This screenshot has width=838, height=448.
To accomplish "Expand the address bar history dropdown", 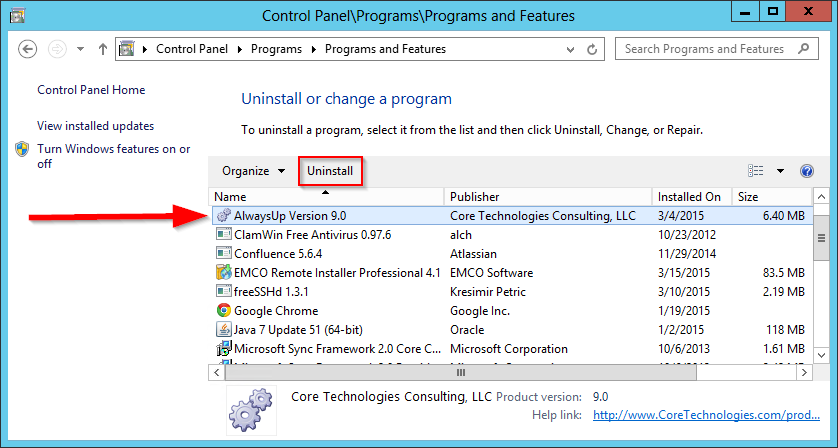I will (570, 49).
